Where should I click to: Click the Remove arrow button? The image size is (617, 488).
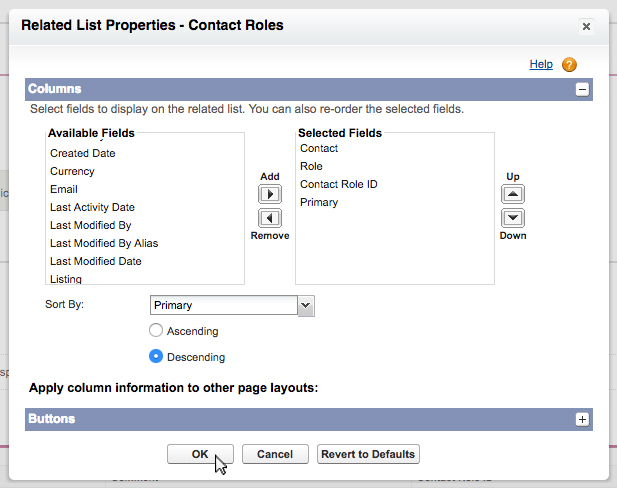point(270,218)
